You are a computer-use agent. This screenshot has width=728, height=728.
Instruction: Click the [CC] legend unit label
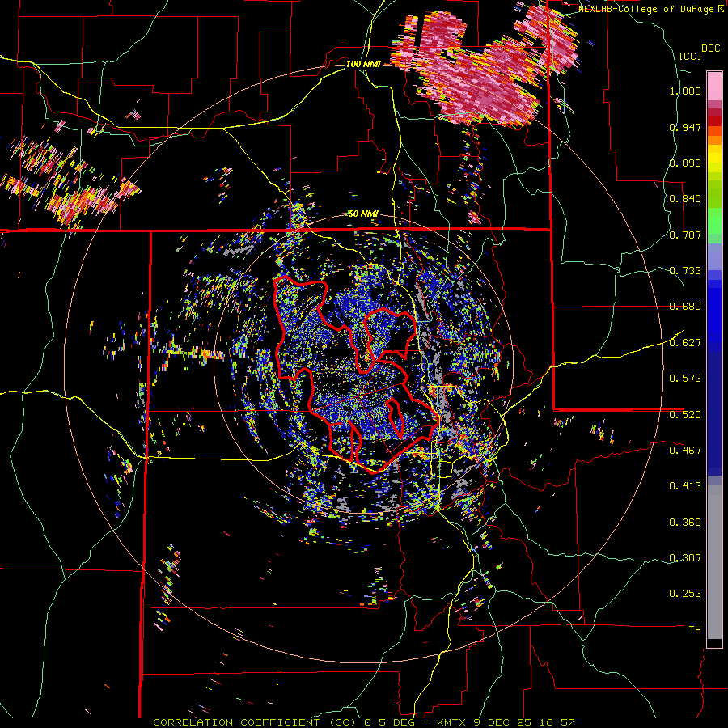(690, 56)
